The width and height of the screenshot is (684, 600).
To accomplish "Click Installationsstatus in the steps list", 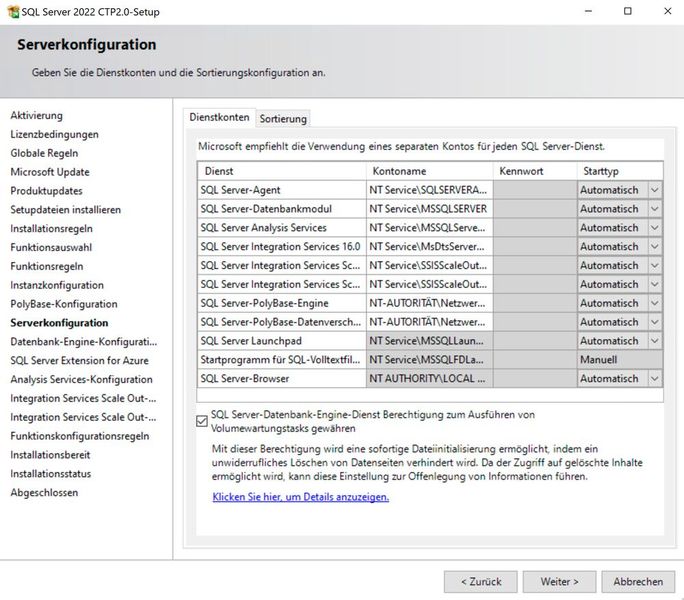I will click(51, 473).
